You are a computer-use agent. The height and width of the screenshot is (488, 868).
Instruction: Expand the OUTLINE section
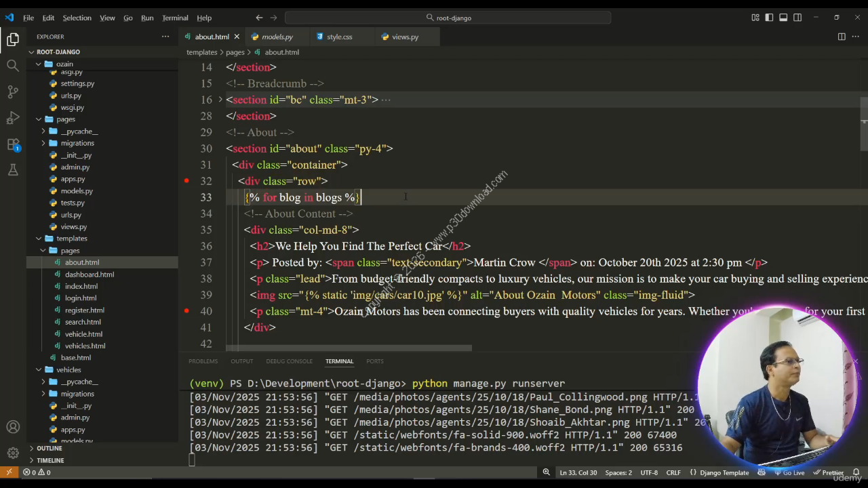click(49, 449)
